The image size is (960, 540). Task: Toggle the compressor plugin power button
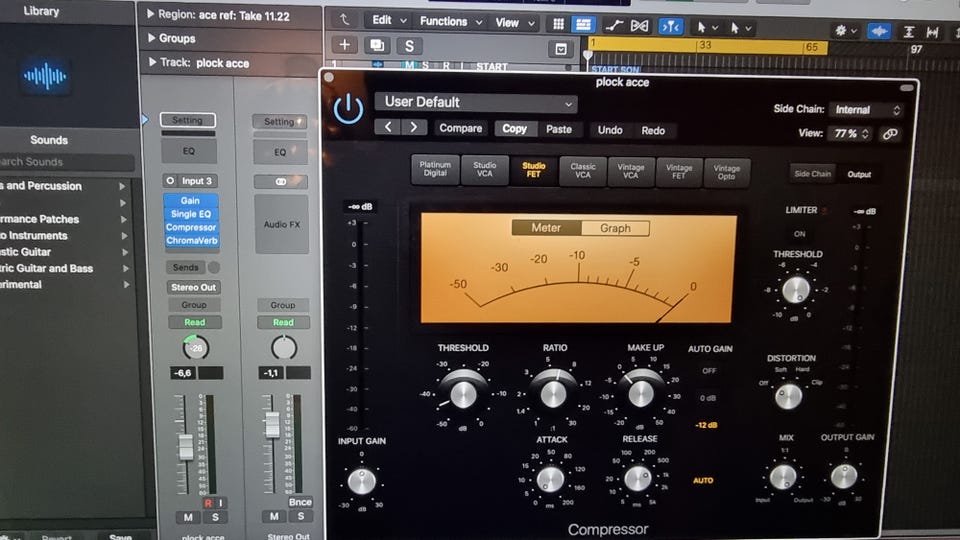[348, 108]
